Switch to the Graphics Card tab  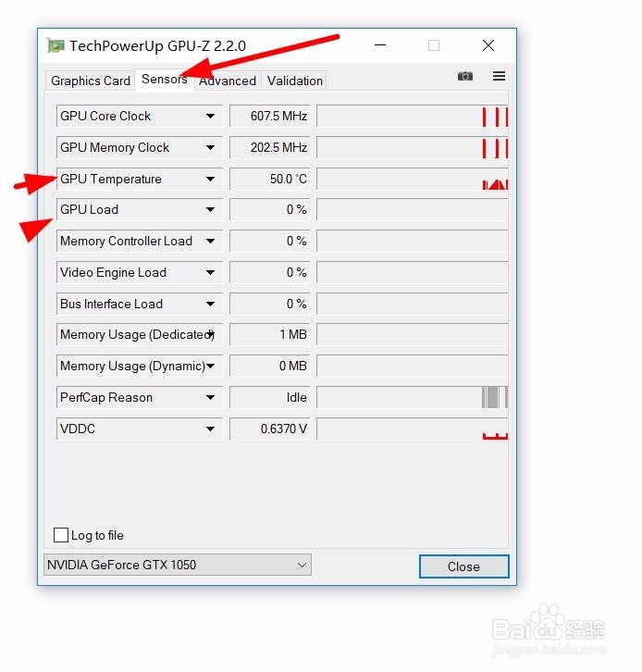91,81
